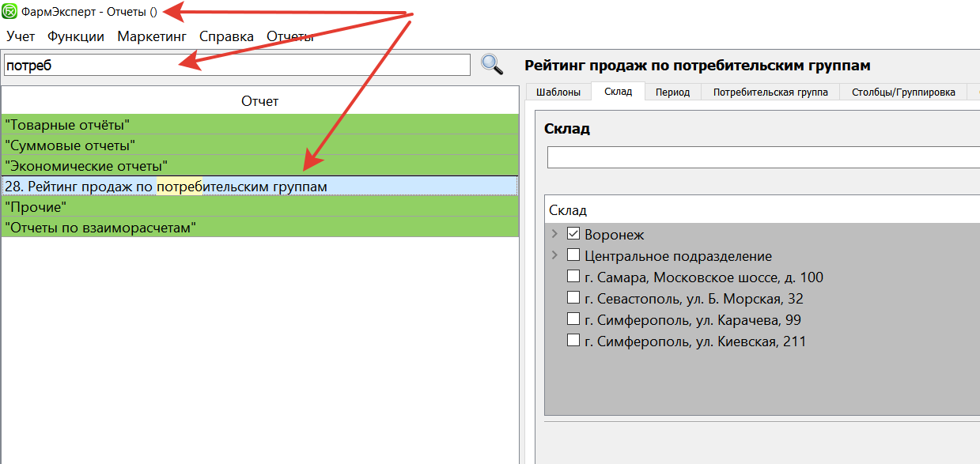Viewport: 980px width, 464px height.
Task: Open the Маркетинг menu
Action: click(152, 36)
